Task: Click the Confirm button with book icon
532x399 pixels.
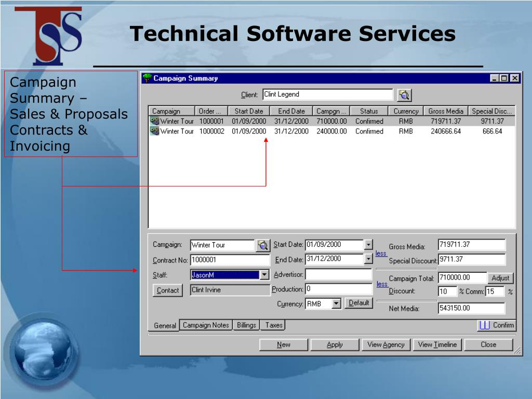Action: [496, 325]
